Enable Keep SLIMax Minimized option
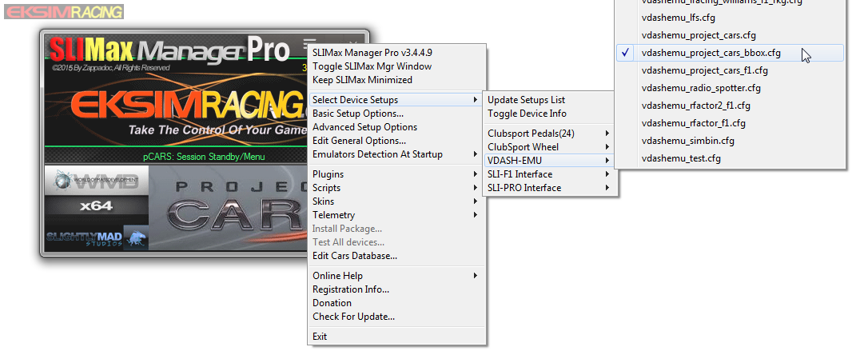This screenshot has width=868, height=351. [x=397, y=80]
